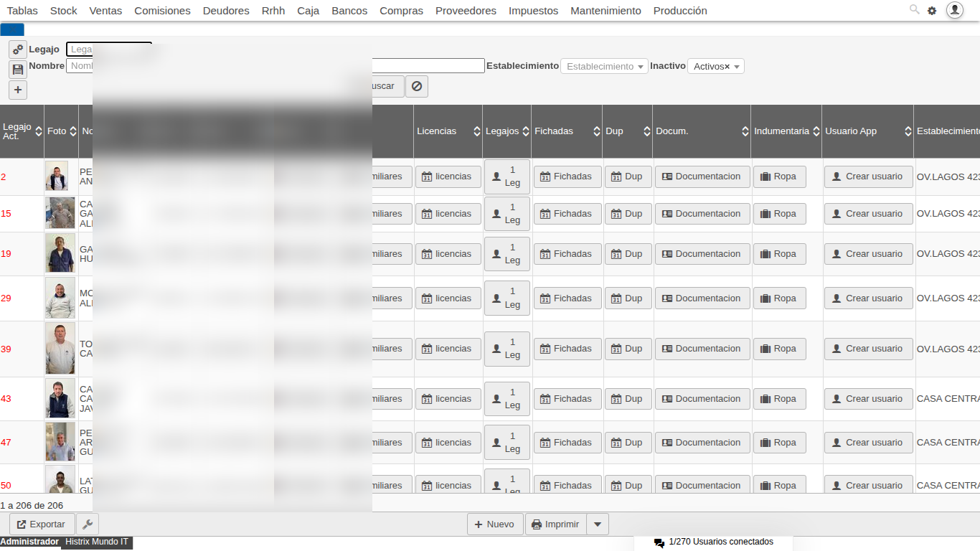
Task: Open the Proveedores menu
Action: (x=466, y=11)
